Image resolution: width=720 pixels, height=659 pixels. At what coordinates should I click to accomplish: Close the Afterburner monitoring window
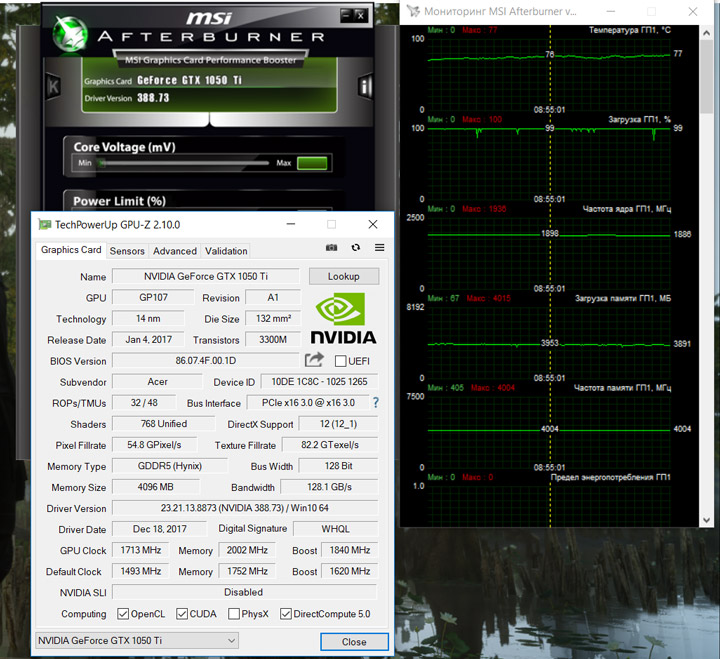tap(693, 11)
